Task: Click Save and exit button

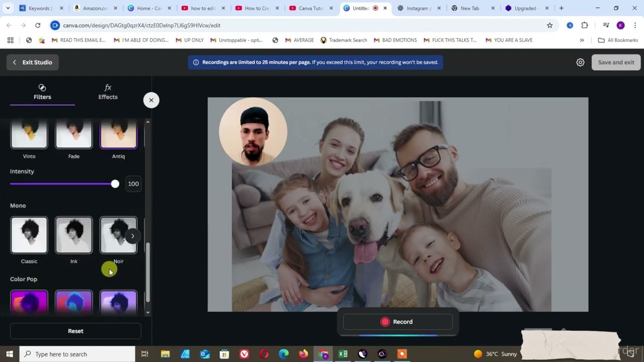Action: pos(616,62)
